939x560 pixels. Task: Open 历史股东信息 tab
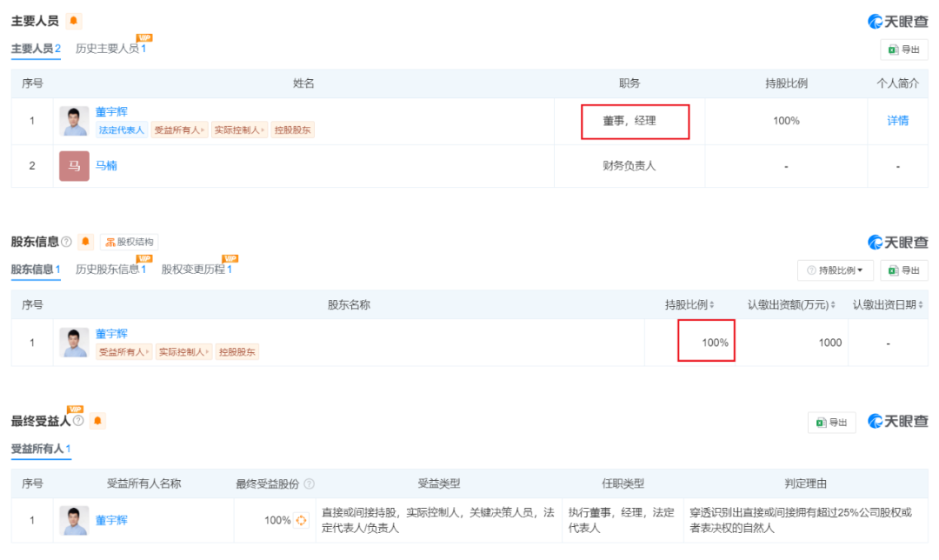(x=110, y=270)
